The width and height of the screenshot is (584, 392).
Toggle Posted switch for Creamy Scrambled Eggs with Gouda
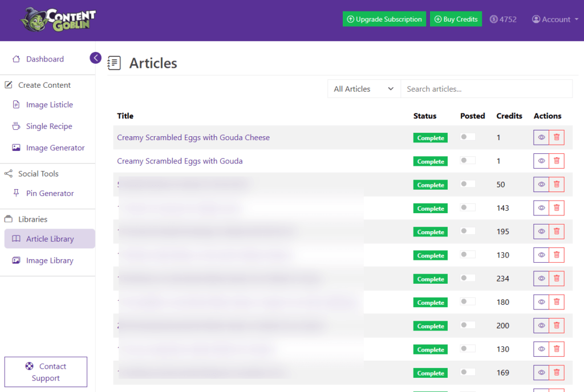pos(468,160)
